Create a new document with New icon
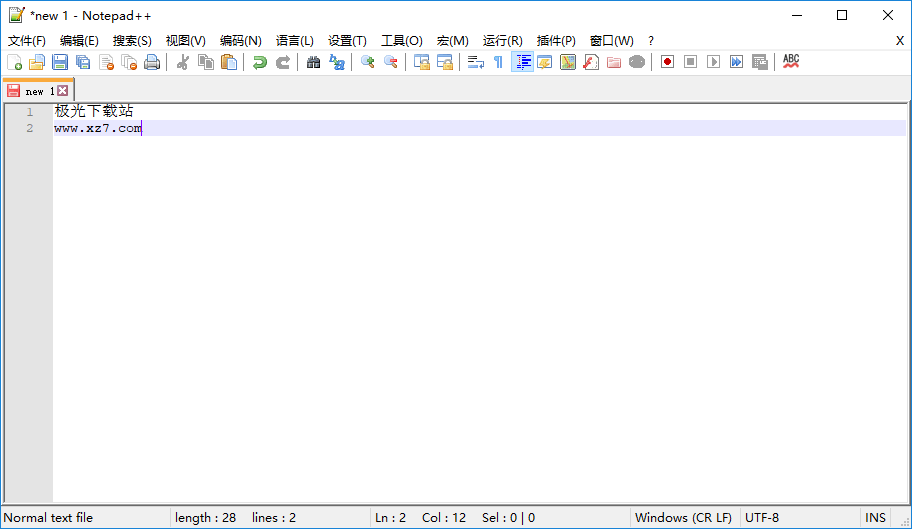 pyautogui.click(x=15, y=62)
